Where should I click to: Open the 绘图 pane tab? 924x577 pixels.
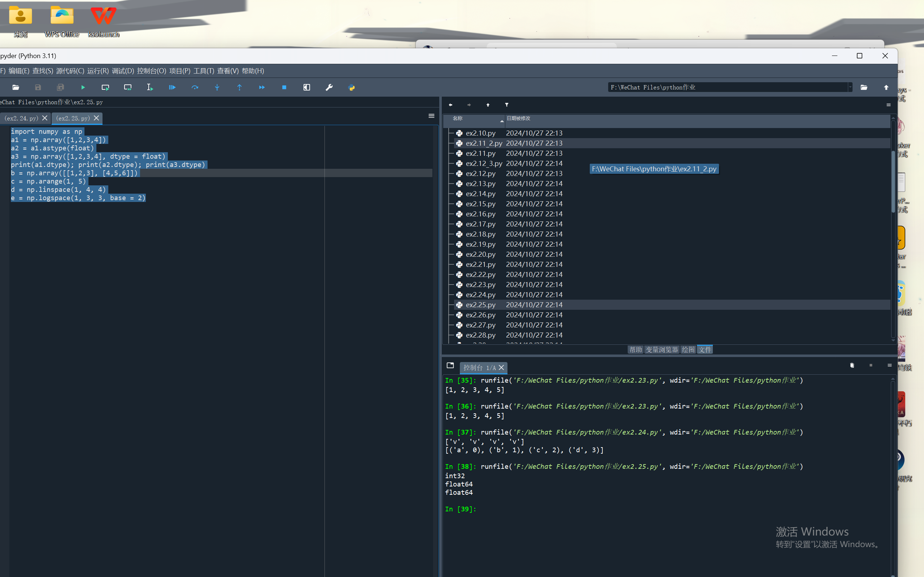tap(688, 349)
